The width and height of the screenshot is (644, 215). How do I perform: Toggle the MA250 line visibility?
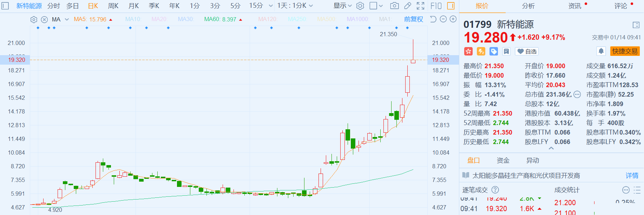pos(297,19)
